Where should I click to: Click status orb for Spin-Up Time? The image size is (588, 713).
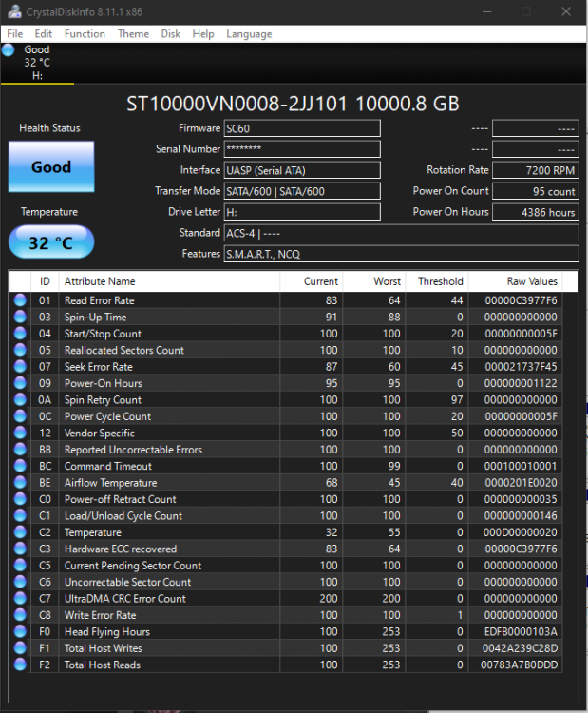tap(20, 317)
